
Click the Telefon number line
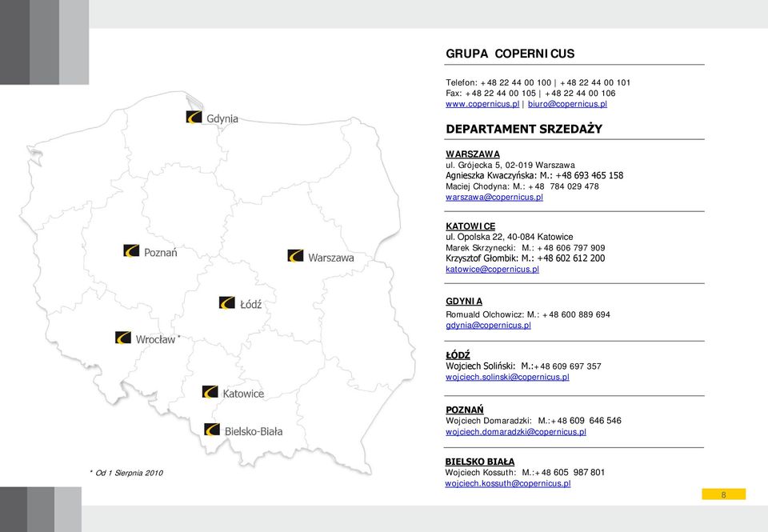tap(538, 82)
